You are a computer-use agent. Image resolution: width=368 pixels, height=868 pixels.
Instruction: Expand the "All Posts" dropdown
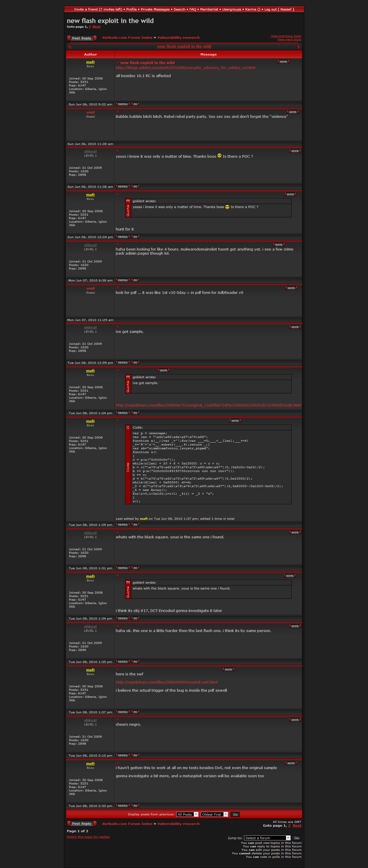coord(187,814)
